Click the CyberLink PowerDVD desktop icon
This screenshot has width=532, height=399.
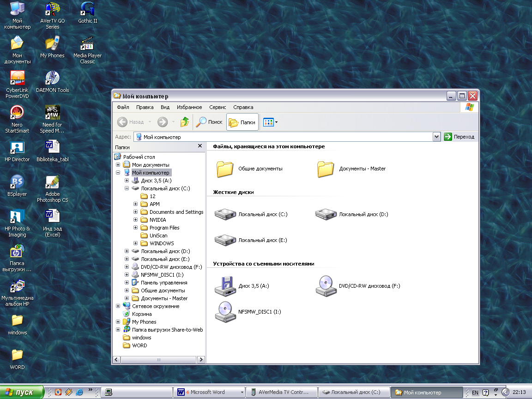(17, 85)
